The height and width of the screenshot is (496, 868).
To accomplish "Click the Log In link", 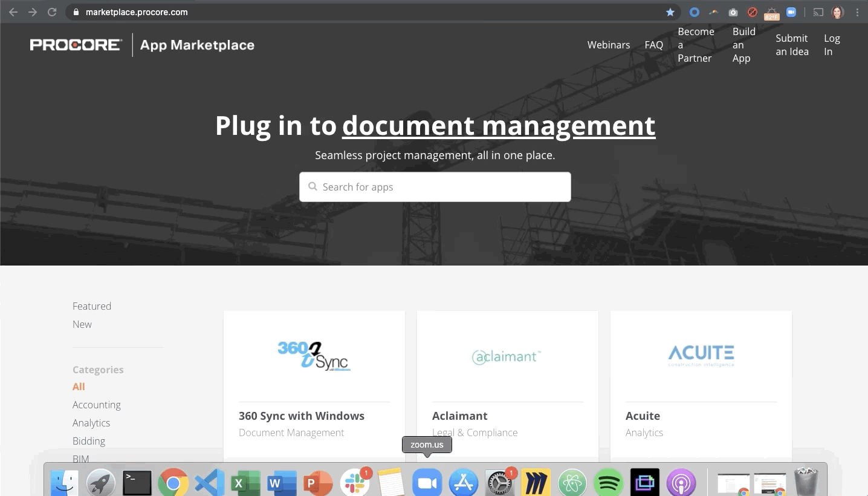I will pyautogui.click(x=832, y=45).
